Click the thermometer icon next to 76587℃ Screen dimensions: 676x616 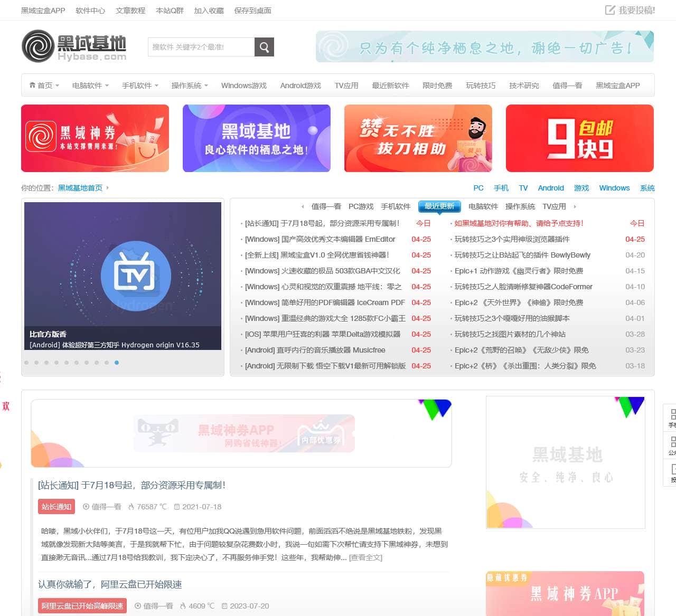point(130,506)
